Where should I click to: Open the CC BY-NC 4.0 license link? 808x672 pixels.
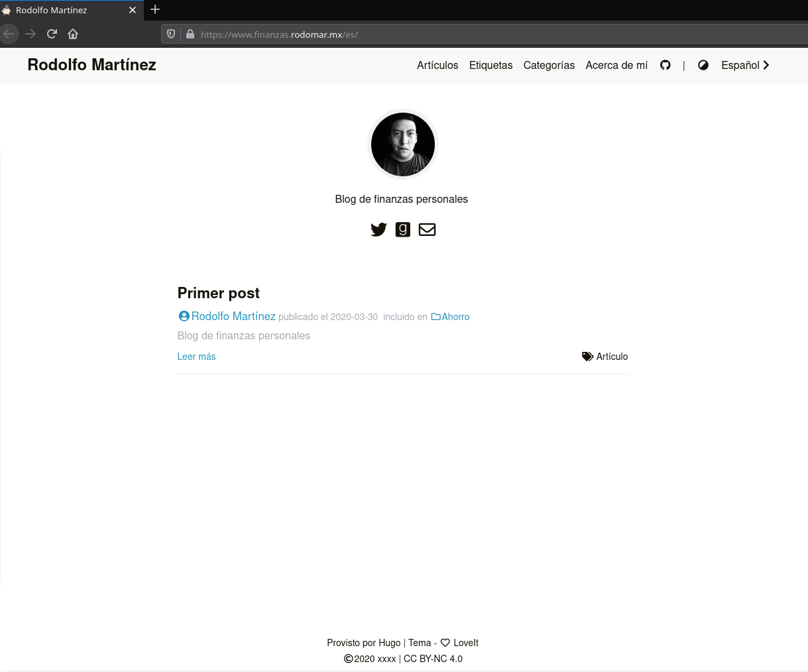433,659
